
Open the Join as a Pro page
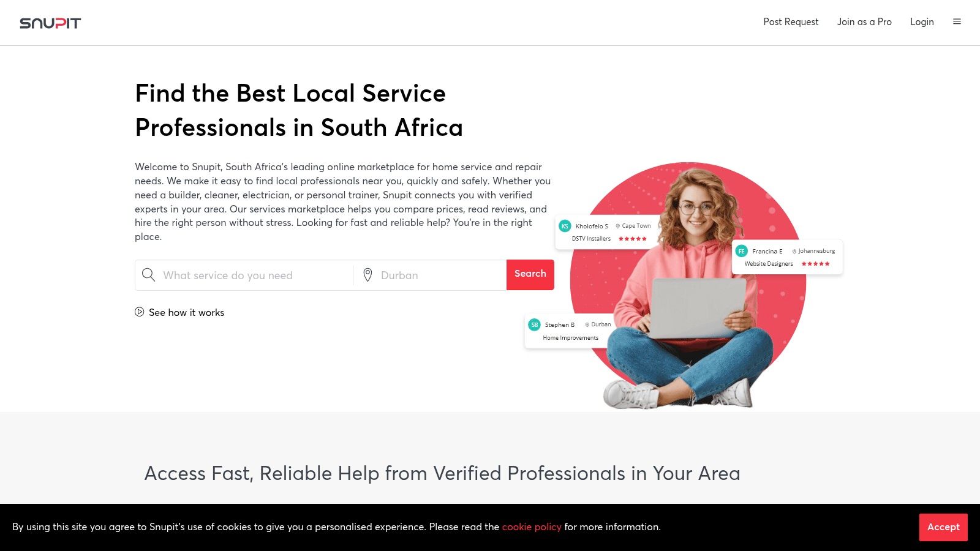pos(864,21)
